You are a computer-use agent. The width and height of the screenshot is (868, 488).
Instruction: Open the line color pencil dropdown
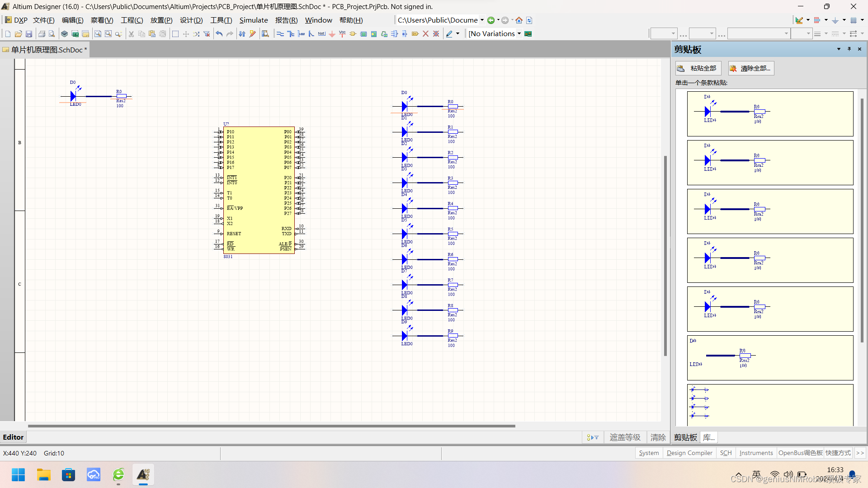pyautogui.click(x=458, y=33)
